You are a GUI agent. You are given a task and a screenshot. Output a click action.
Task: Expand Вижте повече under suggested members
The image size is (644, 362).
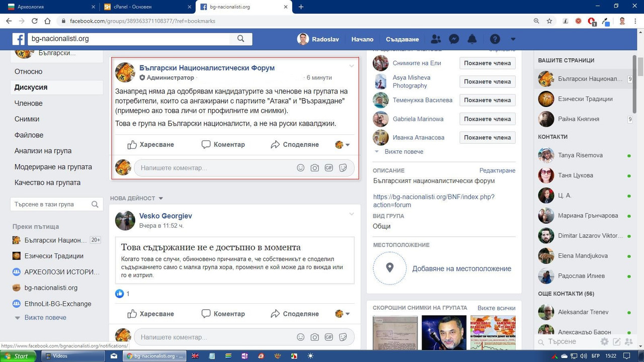click(399, 152)
